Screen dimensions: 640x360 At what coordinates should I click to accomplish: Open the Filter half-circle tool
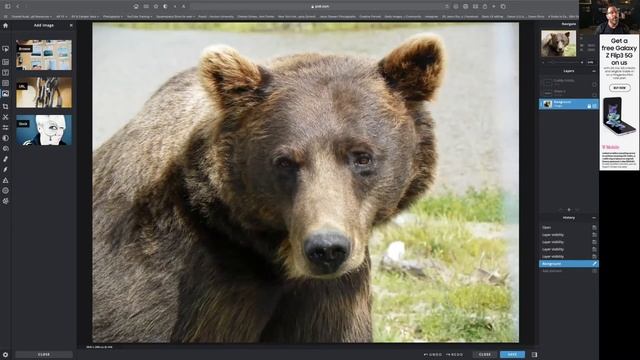click(x=5, y=138)
